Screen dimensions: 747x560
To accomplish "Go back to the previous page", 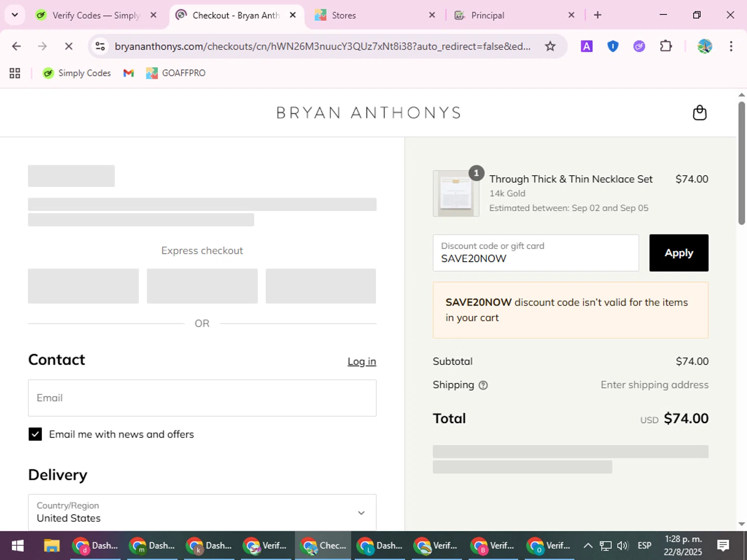I will click(x=16, y=46).
